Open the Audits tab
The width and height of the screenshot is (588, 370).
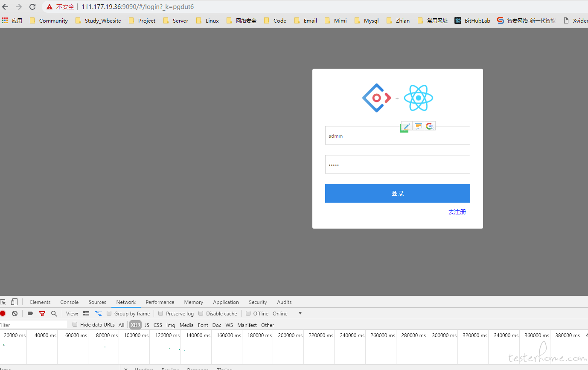pos(284,302)
